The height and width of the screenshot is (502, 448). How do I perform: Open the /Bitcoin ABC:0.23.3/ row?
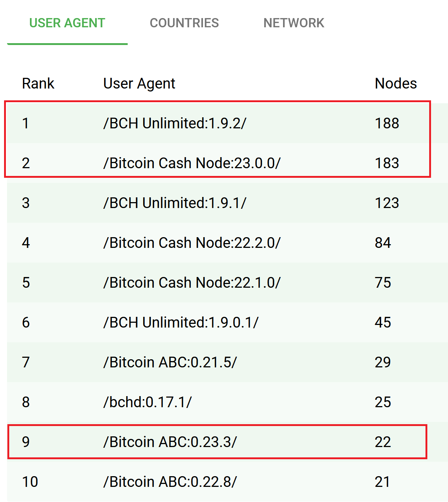point(227,442)
